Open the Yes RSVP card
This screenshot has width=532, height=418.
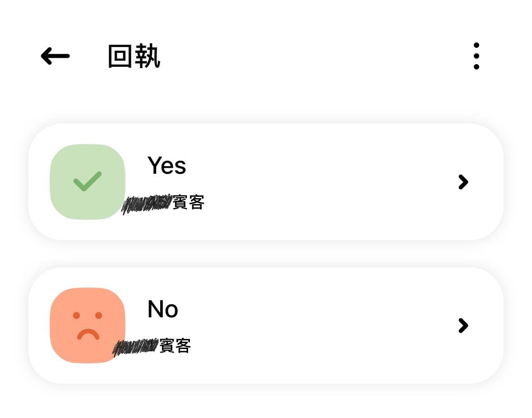click(x=266, y=182)
